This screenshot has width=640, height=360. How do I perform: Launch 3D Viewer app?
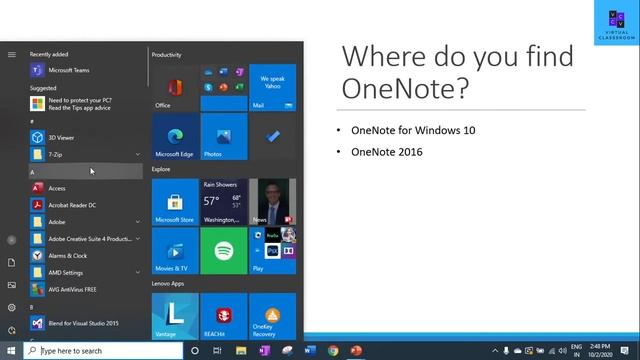86,138
